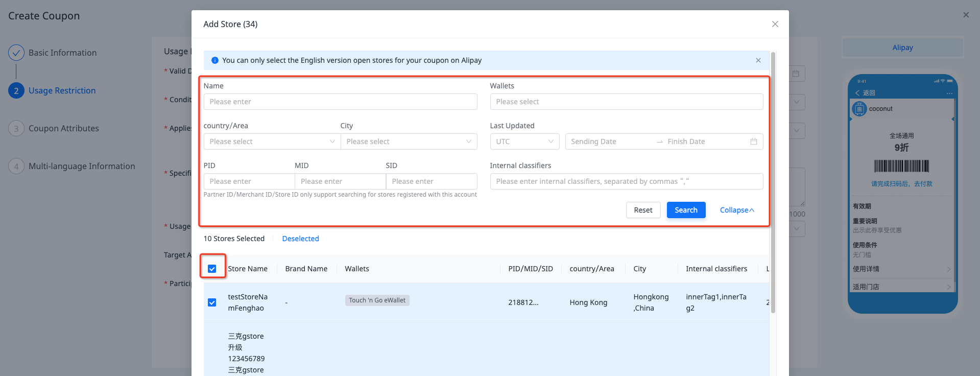
Task: Click the barcode in the coupon preview
Action: coord(901,166)
